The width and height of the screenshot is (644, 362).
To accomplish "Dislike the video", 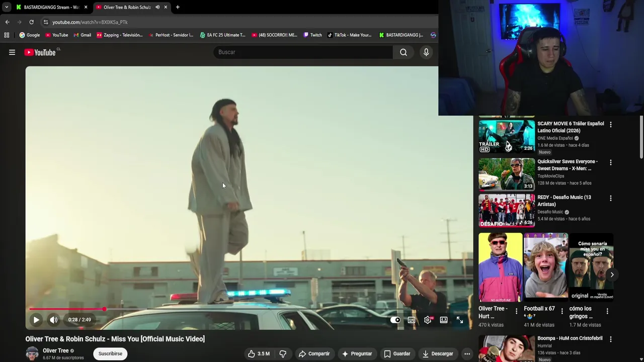I will 283,353.
